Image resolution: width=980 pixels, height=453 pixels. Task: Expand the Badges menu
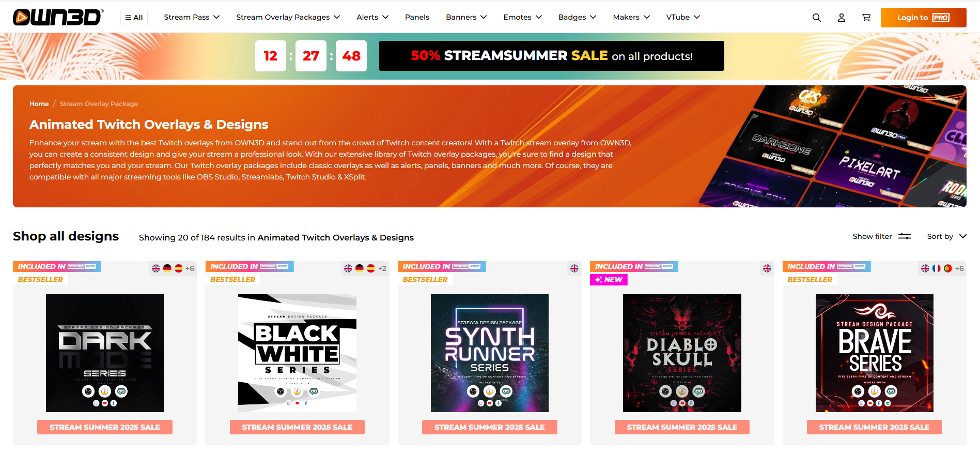point(577,17)
